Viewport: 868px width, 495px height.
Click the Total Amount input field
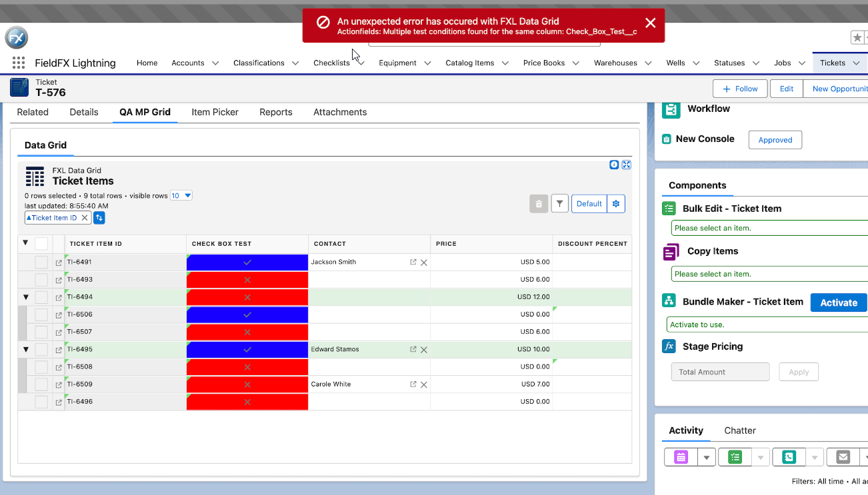click(721, 372)
